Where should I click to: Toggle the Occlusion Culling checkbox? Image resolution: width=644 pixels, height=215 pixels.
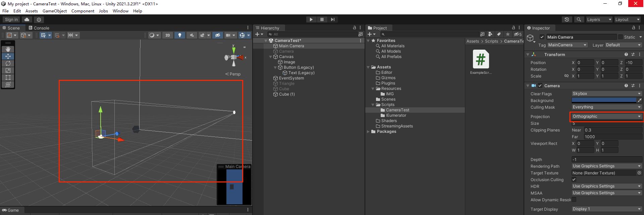point(574,180)
